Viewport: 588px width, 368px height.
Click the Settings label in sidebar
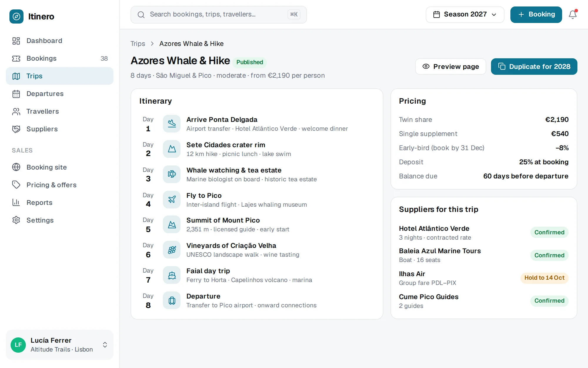[40, 220]
